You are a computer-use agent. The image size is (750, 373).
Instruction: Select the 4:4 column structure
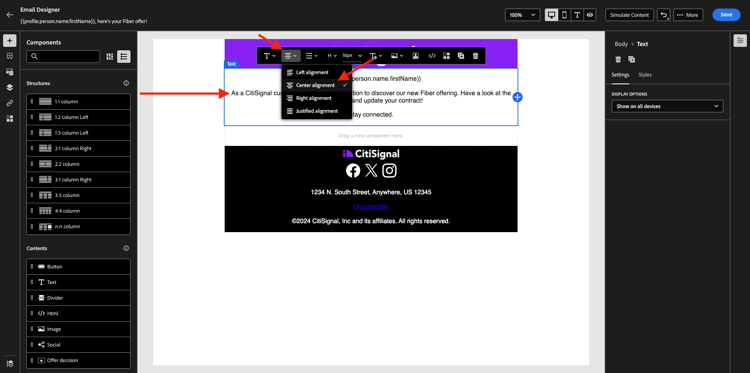78,211
